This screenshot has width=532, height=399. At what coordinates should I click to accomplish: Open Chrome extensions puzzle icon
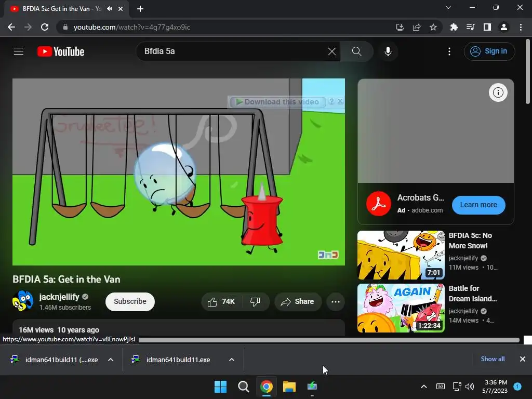454,27
